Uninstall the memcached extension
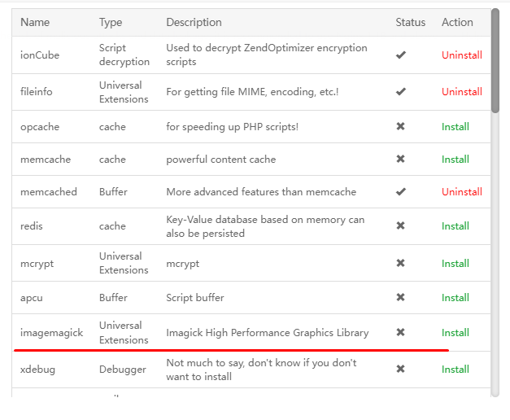This screenshot has height=420, width=510. pyautogui.click(x=461, y=192)
